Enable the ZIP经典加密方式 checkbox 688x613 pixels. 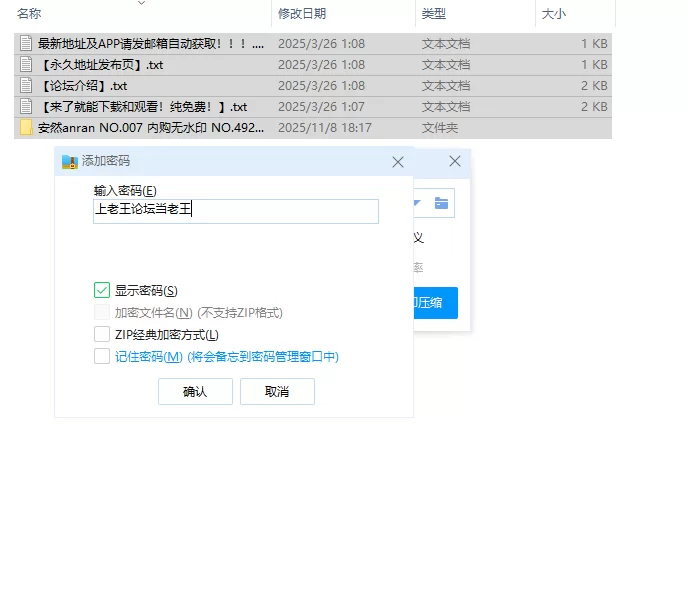tap(102, 334)
